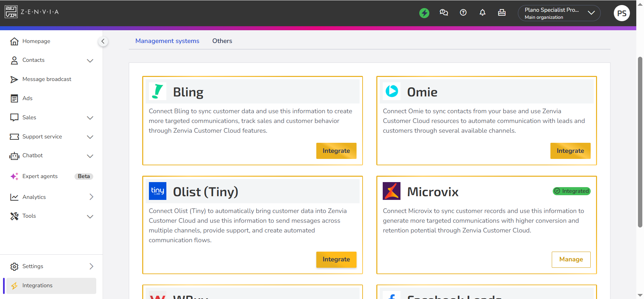
Task: Open the help question mark icon
Action: 463,13
